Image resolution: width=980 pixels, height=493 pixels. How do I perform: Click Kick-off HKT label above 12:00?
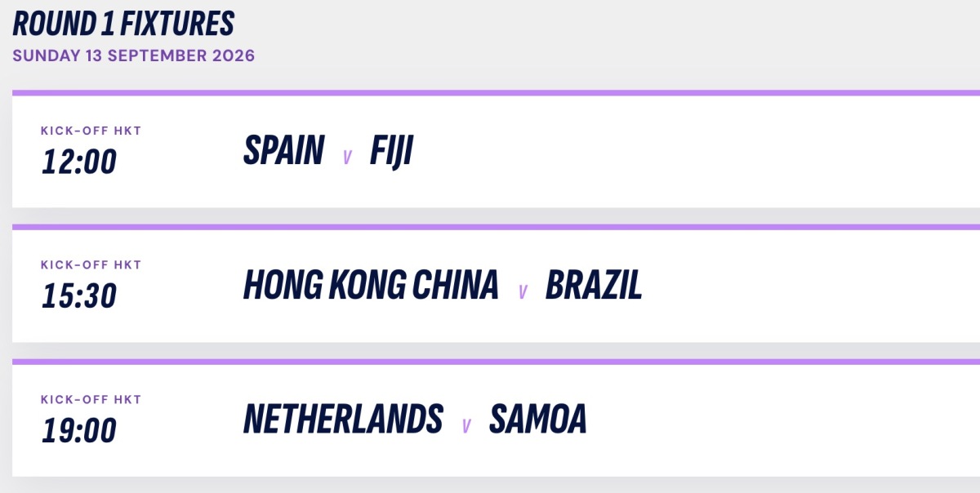pyautogui.click(x=91, y=131)
